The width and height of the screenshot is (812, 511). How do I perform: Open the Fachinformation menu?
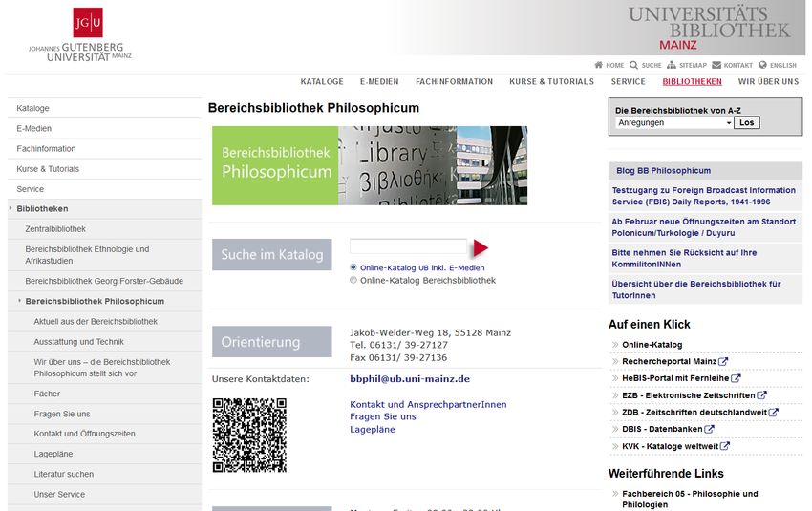(454, 82)
